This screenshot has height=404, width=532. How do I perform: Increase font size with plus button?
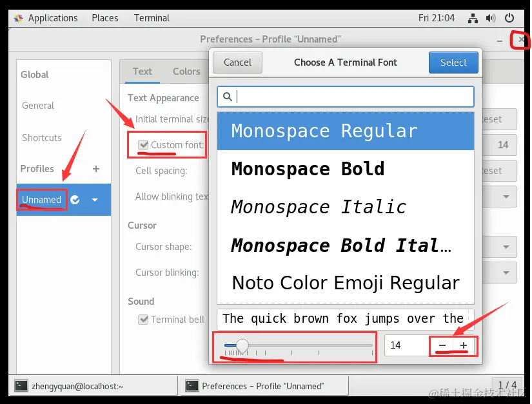tap(464, 345)
